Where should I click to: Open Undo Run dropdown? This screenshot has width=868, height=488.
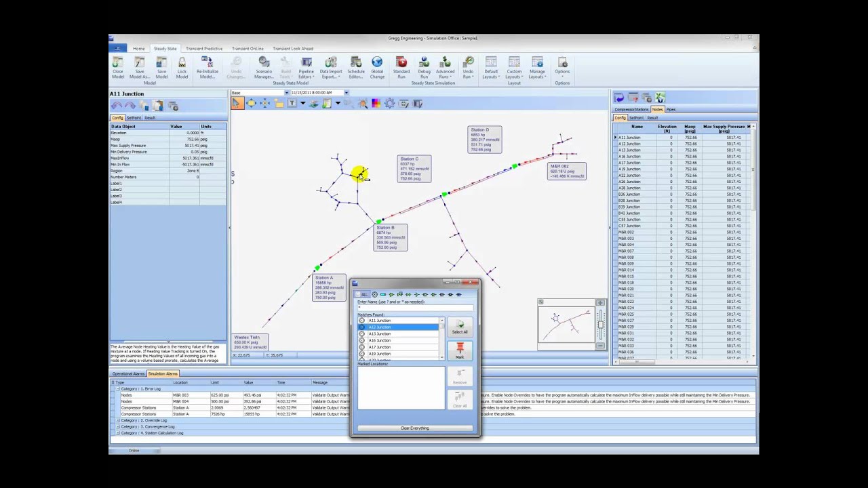(468, 68)
